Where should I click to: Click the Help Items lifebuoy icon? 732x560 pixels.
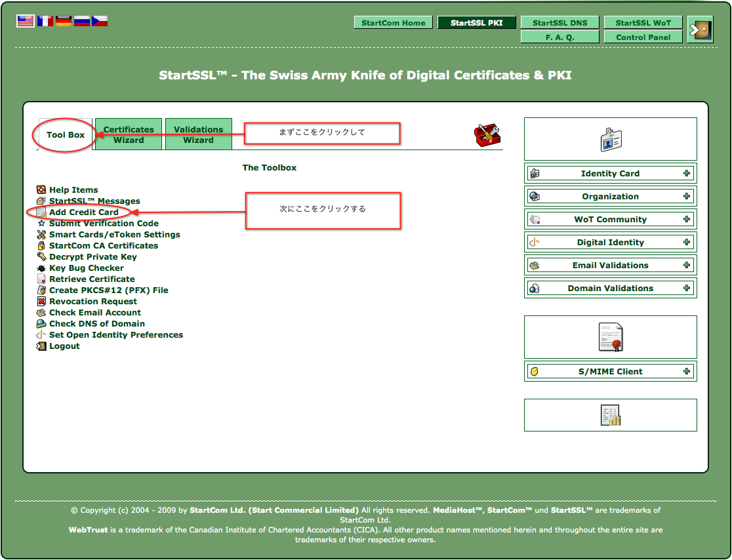(41, 190)
